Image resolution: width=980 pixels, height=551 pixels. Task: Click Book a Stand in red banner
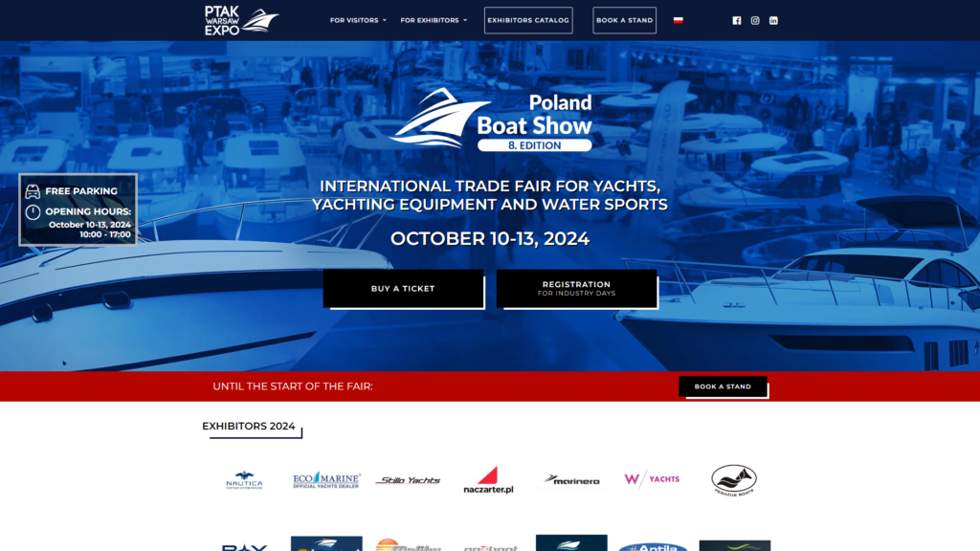click(723, 386)
